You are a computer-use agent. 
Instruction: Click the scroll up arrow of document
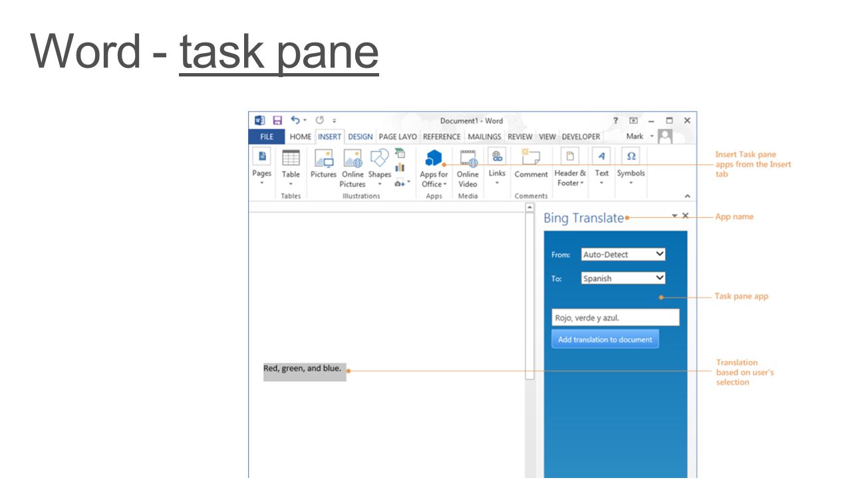(529, 207)
